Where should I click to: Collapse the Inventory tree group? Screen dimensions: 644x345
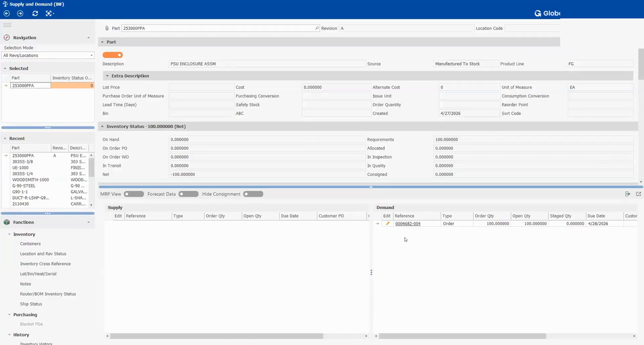(x=10, y=234)
